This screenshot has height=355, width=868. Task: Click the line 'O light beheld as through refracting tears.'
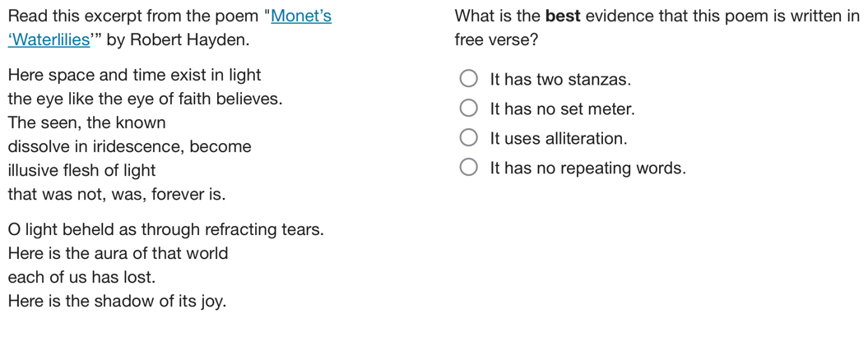(x=165, y=230)
